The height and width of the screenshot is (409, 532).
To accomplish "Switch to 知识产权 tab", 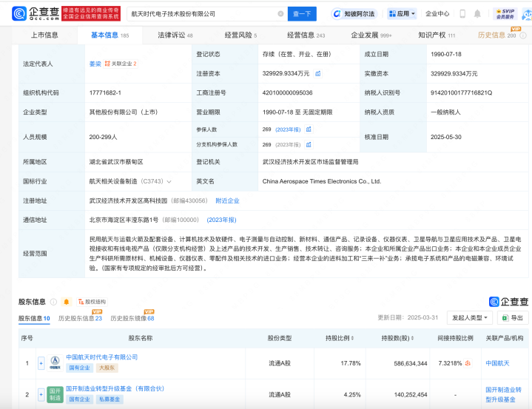I will coord(437,36).
